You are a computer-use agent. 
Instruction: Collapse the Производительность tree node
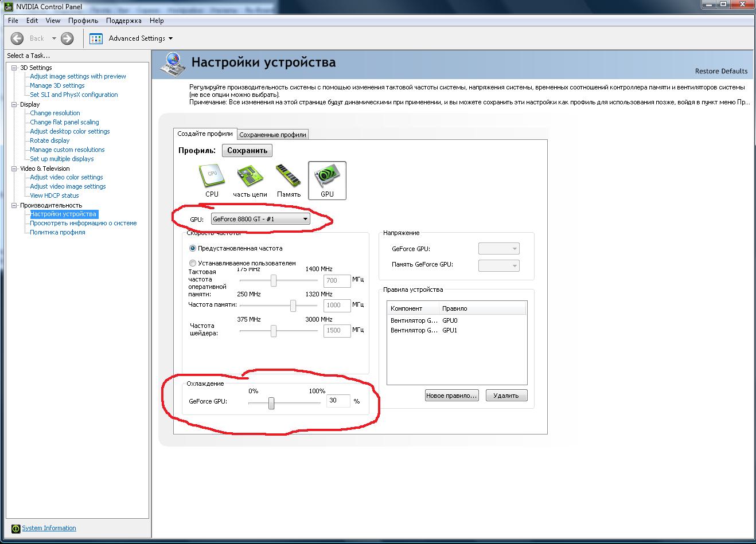point(14,205)
